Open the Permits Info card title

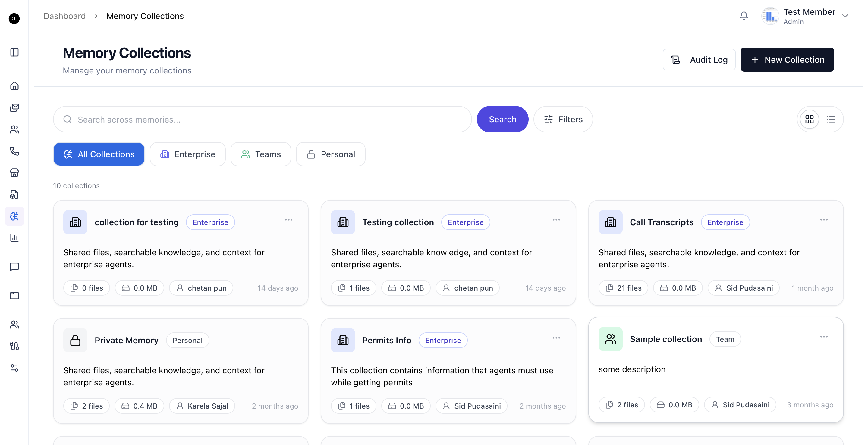[386, 340]
